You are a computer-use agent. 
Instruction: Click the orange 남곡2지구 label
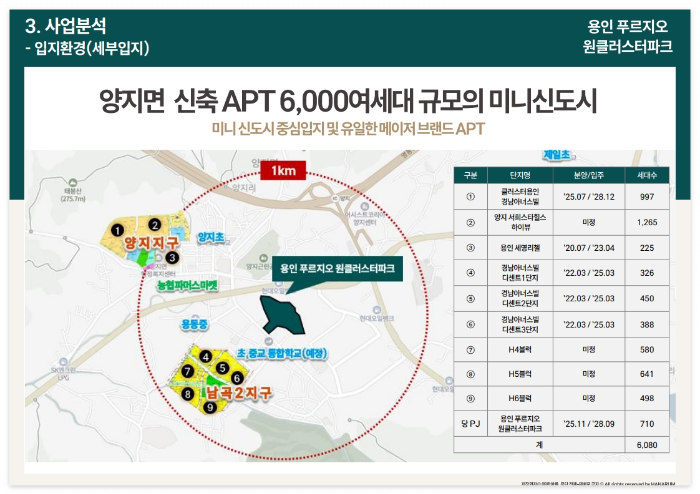point(238,393)
